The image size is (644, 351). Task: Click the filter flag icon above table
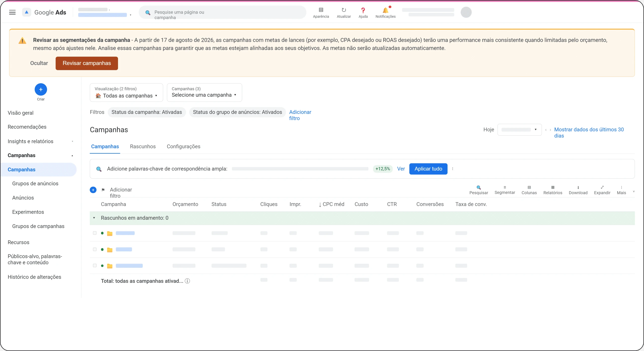point(103,190)
